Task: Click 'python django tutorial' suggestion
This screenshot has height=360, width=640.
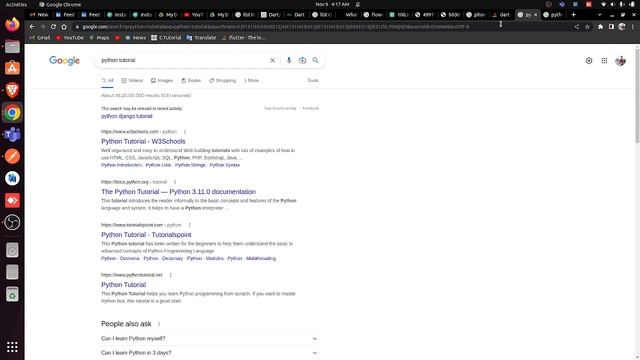Action: point(127,116)
